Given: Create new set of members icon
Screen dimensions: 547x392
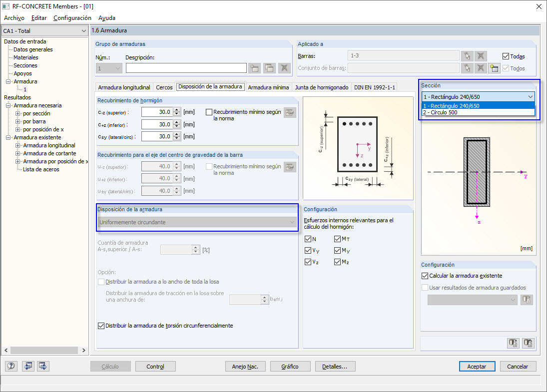Looking at the screenshot, I should 494,68.
